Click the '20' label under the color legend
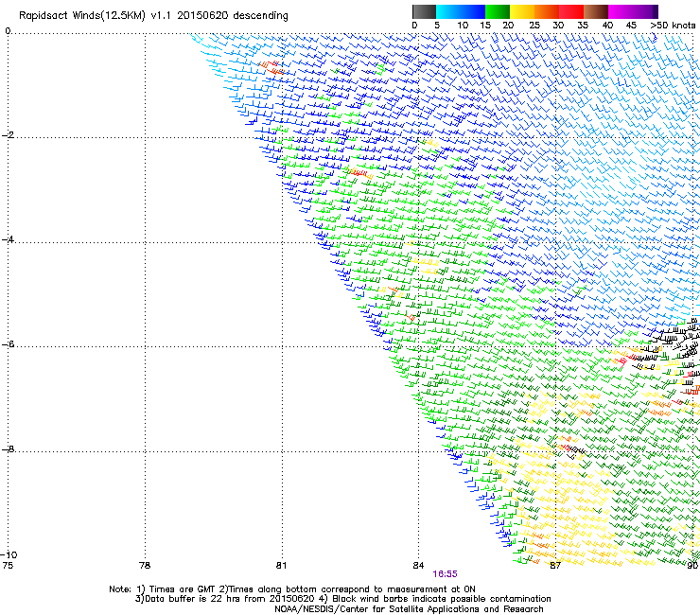 (x=508, y=26)
